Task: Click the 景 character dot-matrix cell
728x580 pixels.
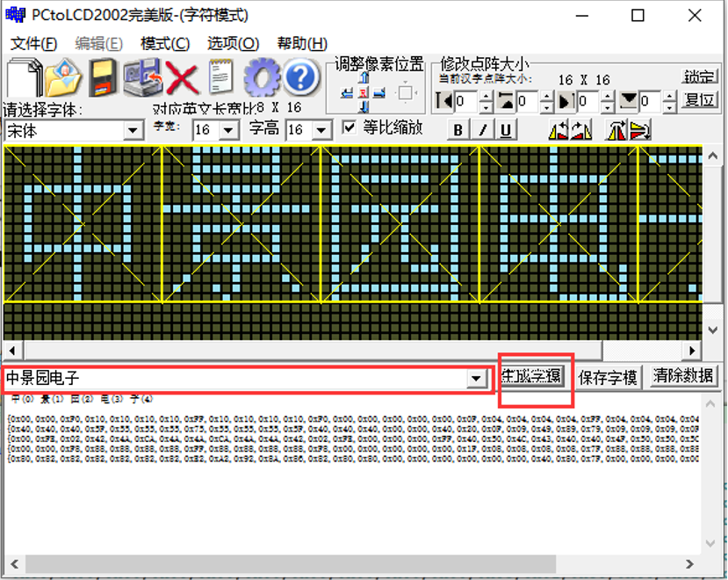Action: coord(241,224)
